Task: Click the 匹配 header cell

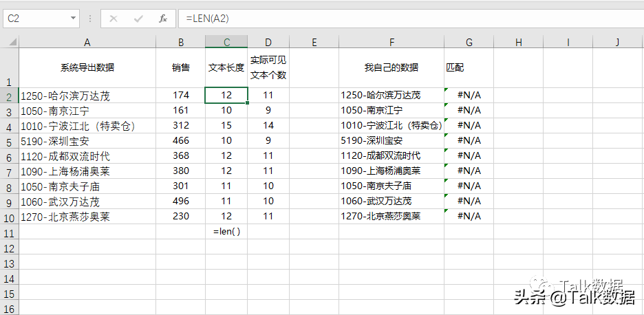Action: tap(469, 68)
